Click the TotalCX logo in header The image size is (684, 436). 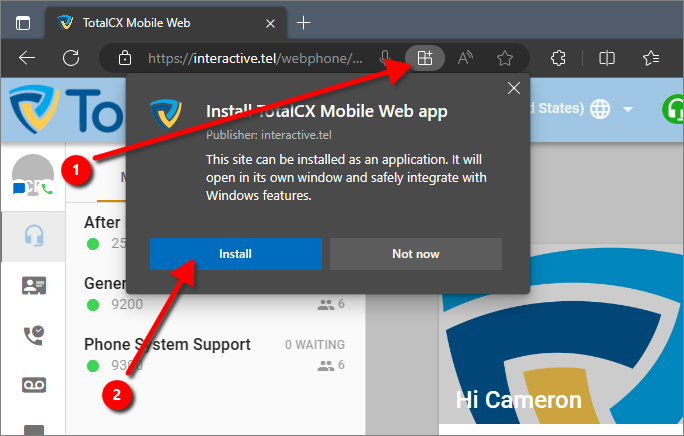click(x=65, y=109)
